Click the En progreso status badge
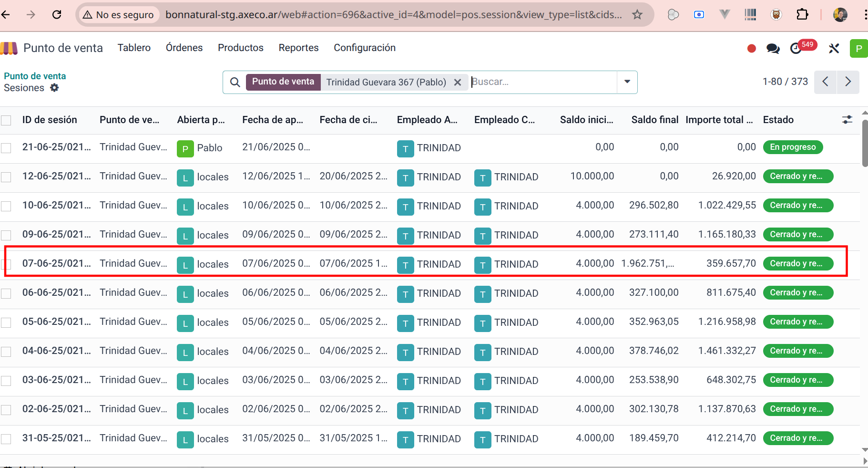This screenshot has width=868, height=468. point(793,147)
